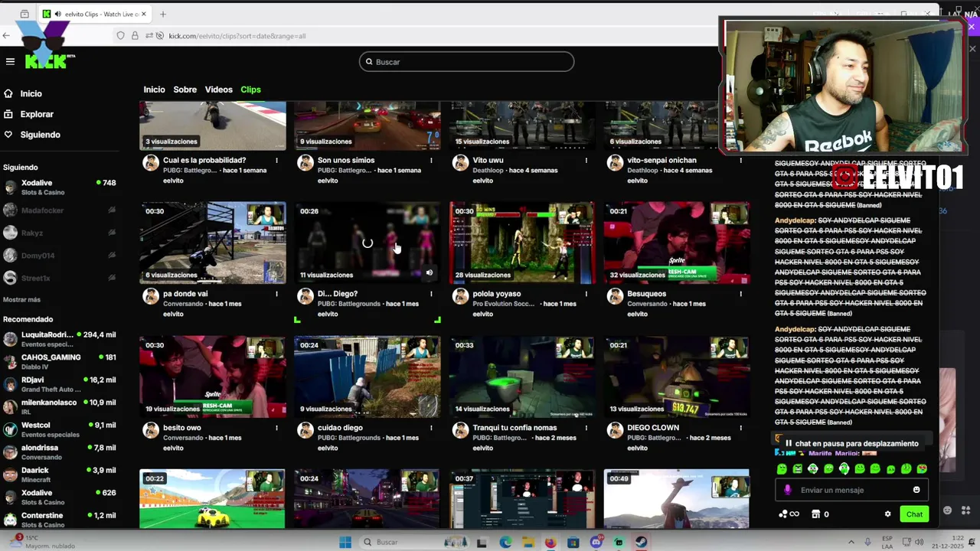Screen dimensions: 980x551
Task: Click the microphone icon in chat input
Action: coord(788,490)
